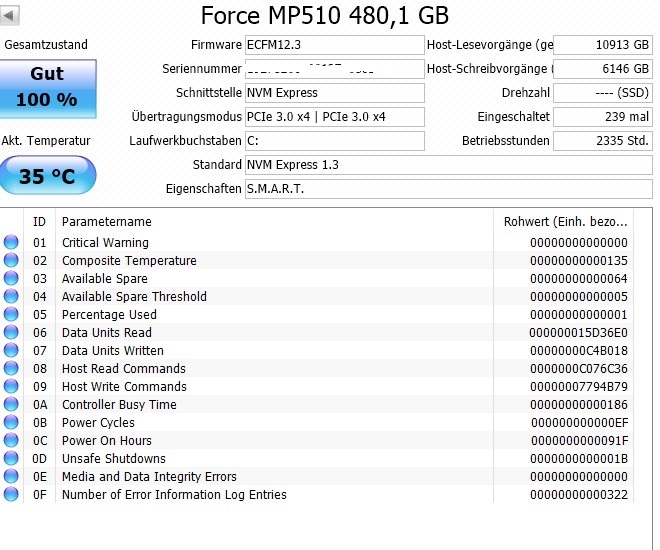Click the status orb beside Power Cycles
Image resolution: width=660 pixels, height=550 pixels.
click(11, 422)
